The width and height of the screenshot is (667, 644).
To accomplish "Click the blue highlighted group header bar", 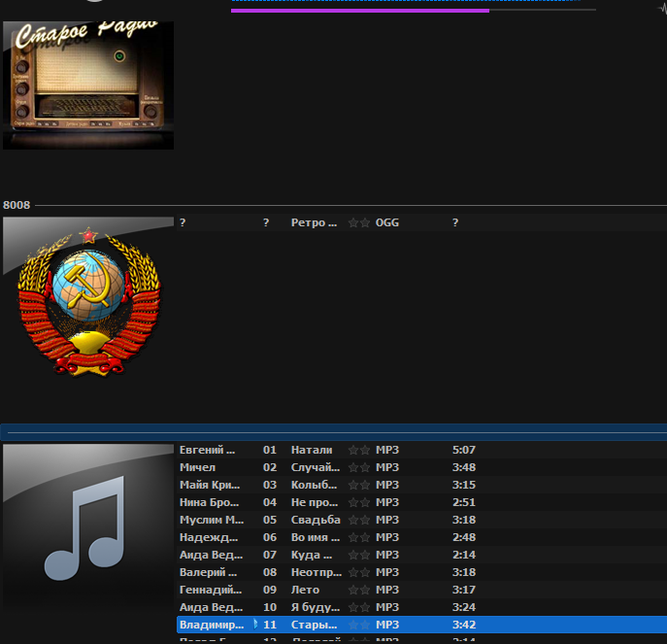I will point(334,432).
